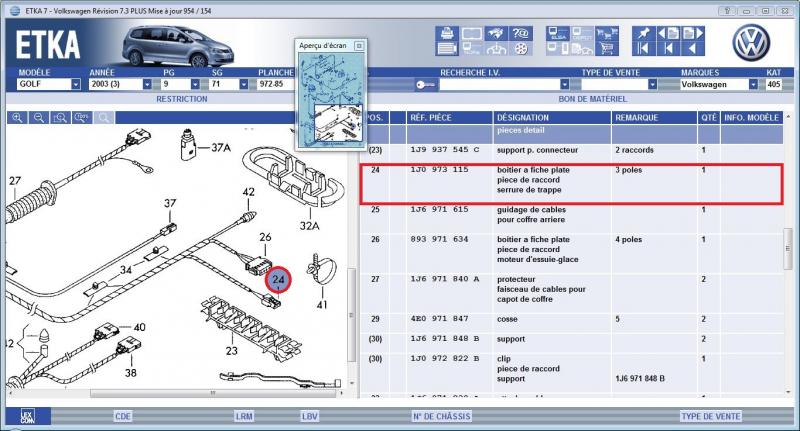This screenshot has width=800, height=431.
Task: Open the TYPE DE VENTE dropdown in header
Action: point(652,84)
